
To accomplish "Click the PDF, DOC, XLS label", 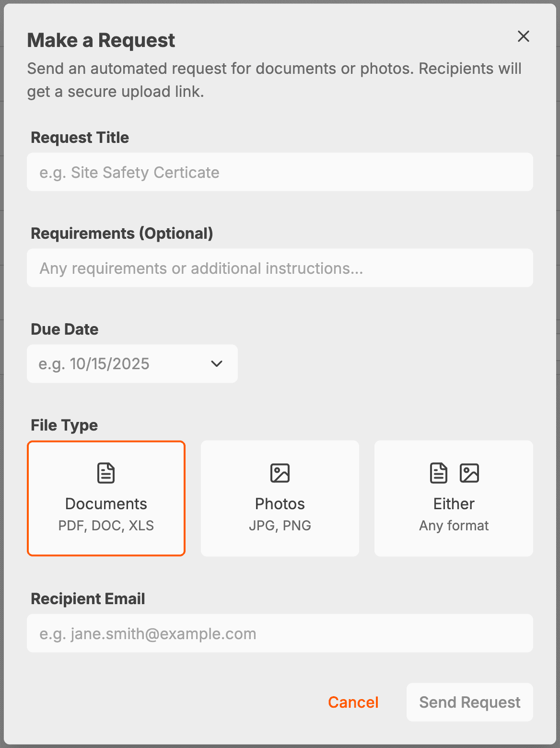I will pyautogui.click(x=105, y=525).
